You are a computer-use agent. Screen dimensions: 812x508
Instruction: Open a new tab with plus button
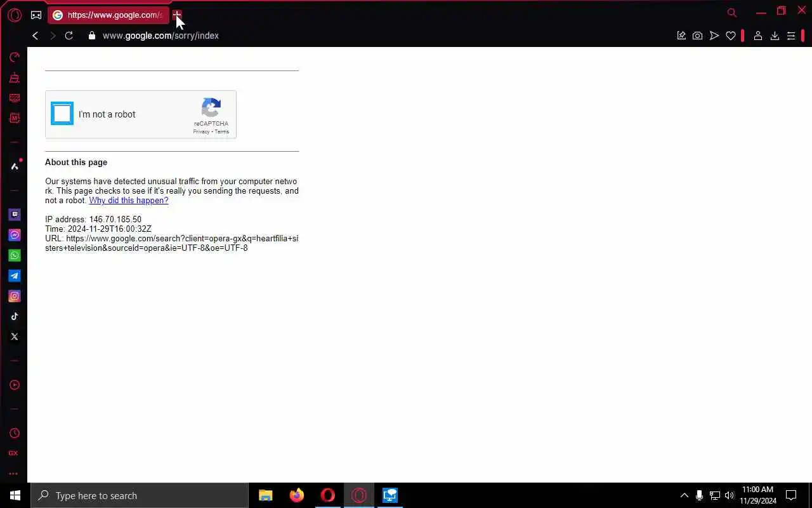(177, 15)
